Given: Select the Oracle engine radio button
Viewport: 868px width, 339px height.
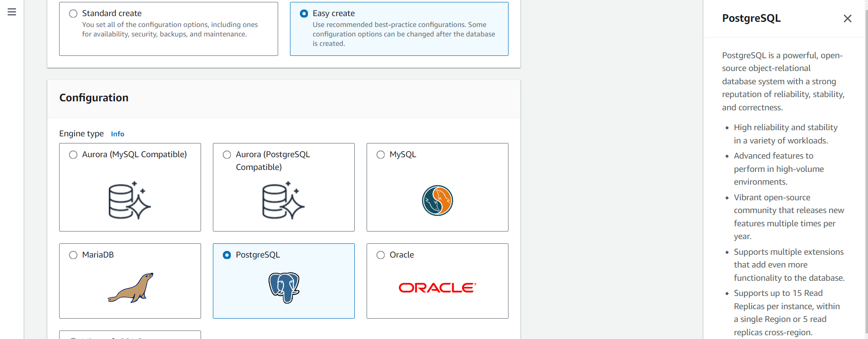Looking at the screenshot, I should click(x=381, y=255).
